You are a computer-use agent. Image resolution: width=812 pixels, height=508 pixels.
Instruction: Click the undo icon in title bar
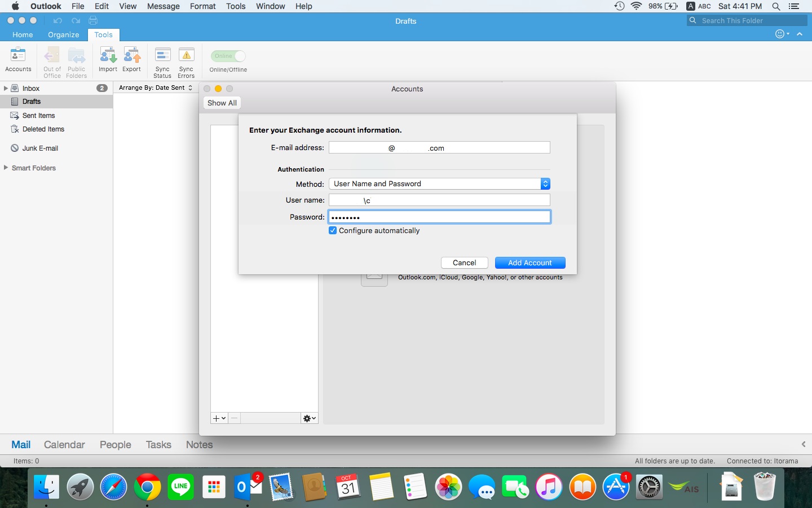(x=58, y=20)
